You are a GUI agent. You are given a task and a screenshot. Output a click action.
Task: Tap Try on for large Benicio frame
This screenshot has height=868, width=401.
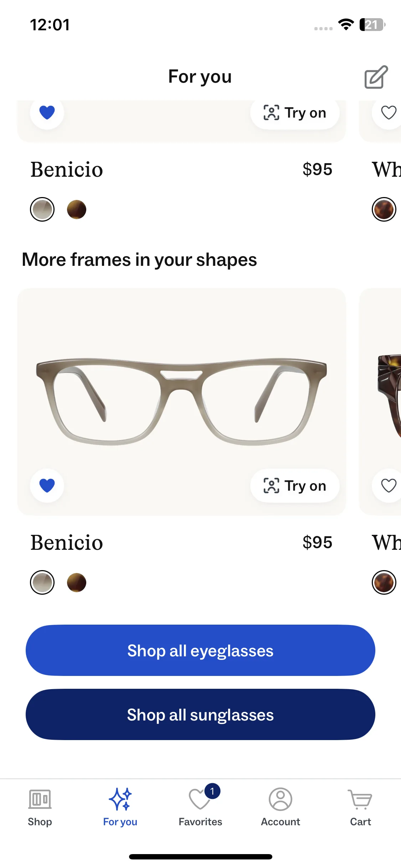pos(295,486)
